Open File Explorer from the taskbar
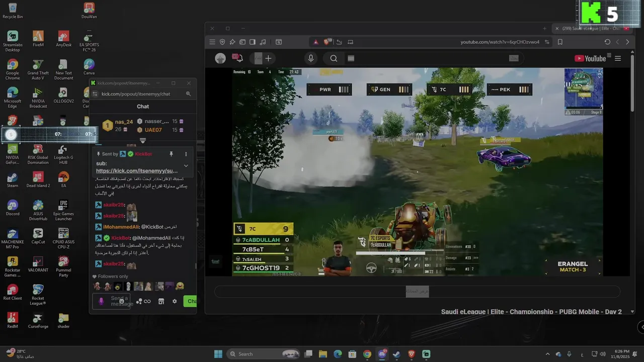 323,354
